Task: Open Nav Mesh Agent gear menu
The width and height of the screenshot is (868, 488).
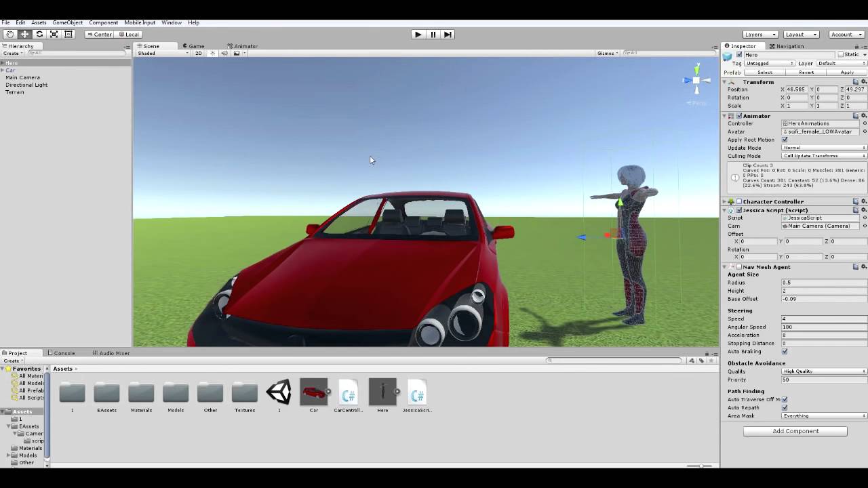Action: [864, 267]
